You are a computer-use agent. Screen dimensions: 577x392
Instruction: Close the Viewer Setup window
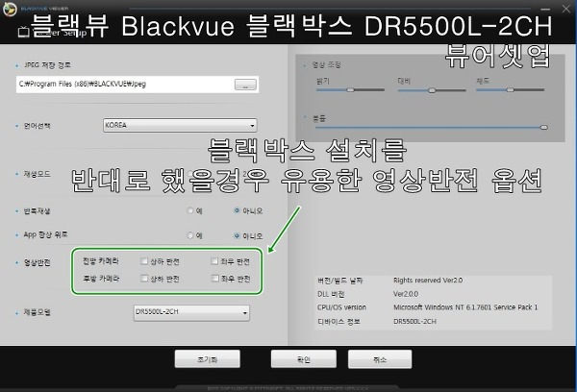[566, 9]
